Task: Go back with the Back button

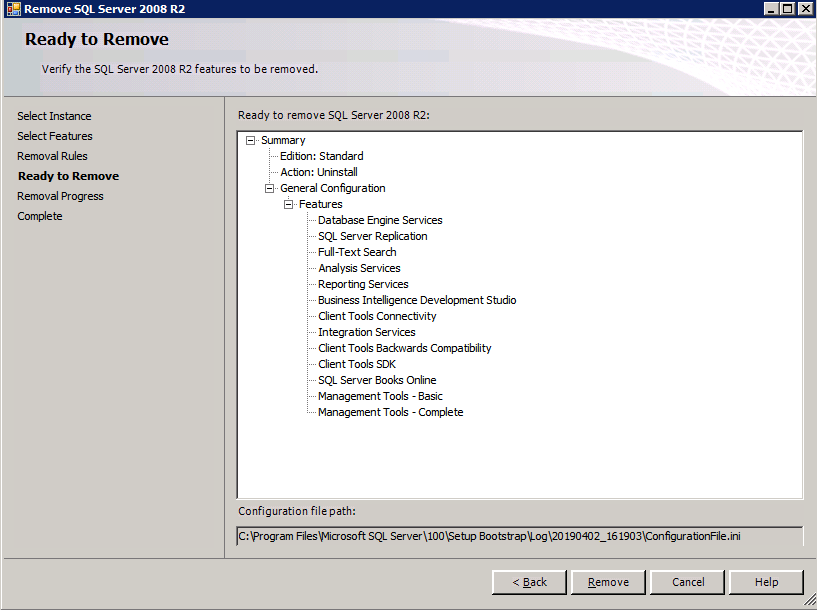Action: pyautogui.click(x=529, y=582)
